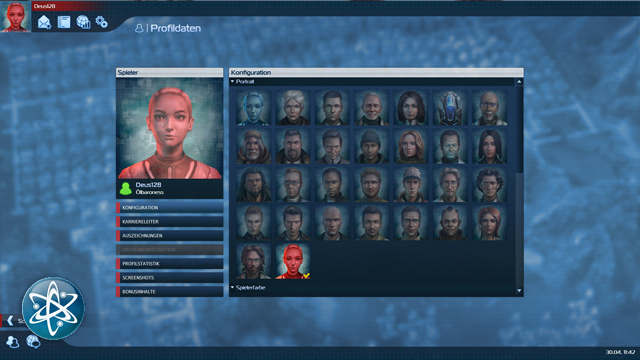Select the smiling white-haired old man in the first row
This screenshot has width=640, height=360.
[x=371, y=108]
